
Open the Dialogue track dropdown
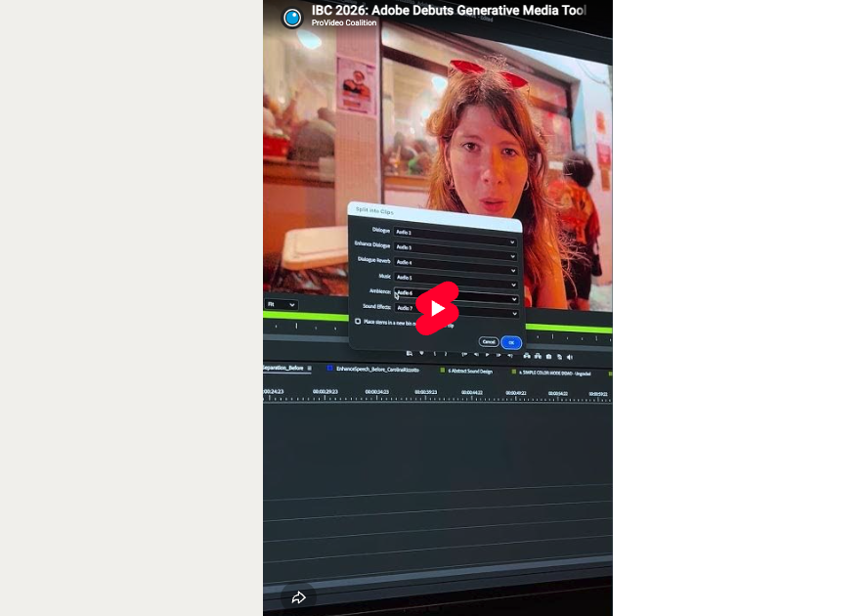[x=456, y=236]
